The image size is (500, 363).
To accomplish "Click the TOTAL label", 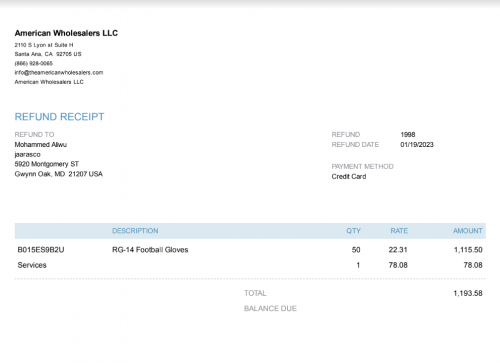I will click(255, 293).
